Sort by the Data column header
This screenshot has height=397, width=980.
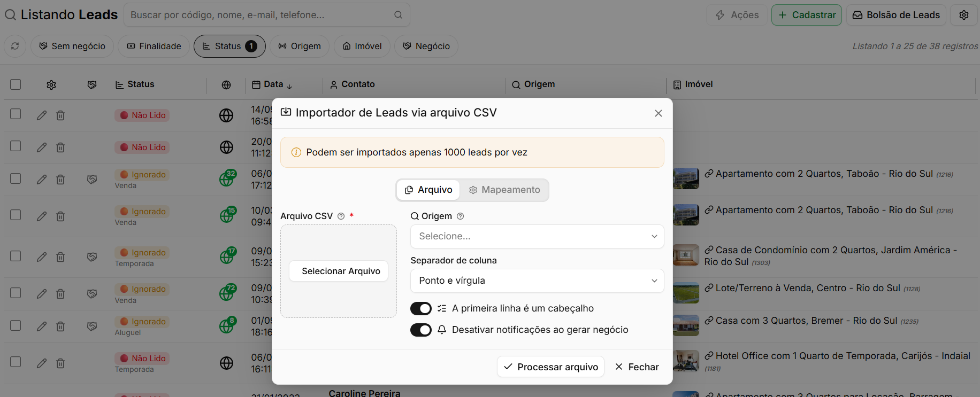(x=273, y=84)
